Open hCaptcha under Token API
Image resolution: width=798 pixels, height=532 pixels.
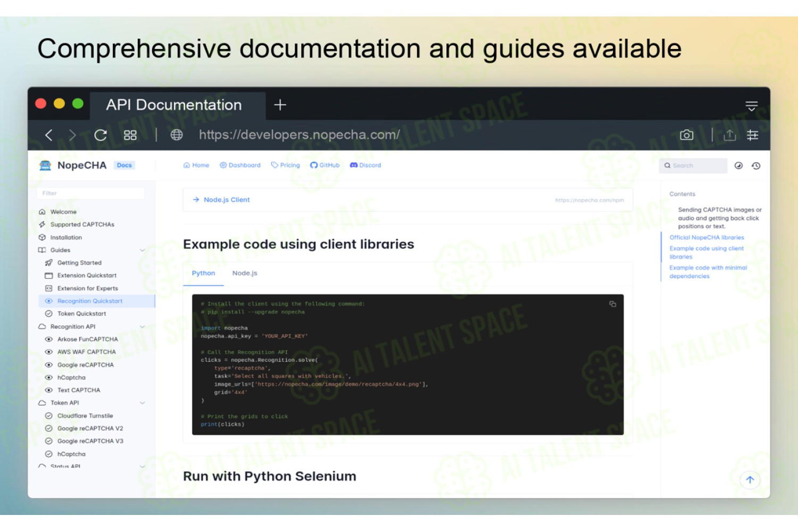click(71, 454)
